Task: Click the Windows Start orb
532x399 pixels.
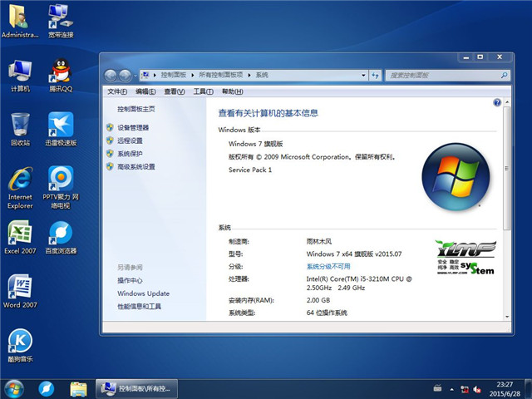Action: [14, 389]
